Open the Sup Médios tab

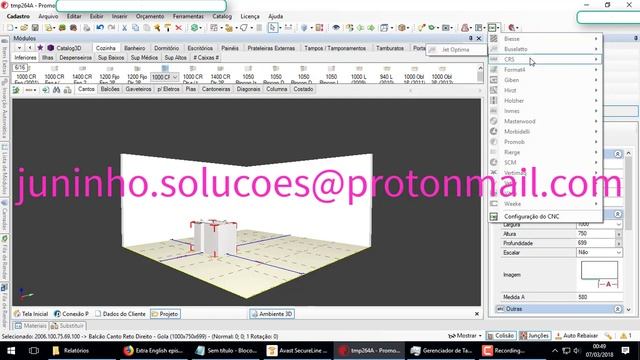144,58
